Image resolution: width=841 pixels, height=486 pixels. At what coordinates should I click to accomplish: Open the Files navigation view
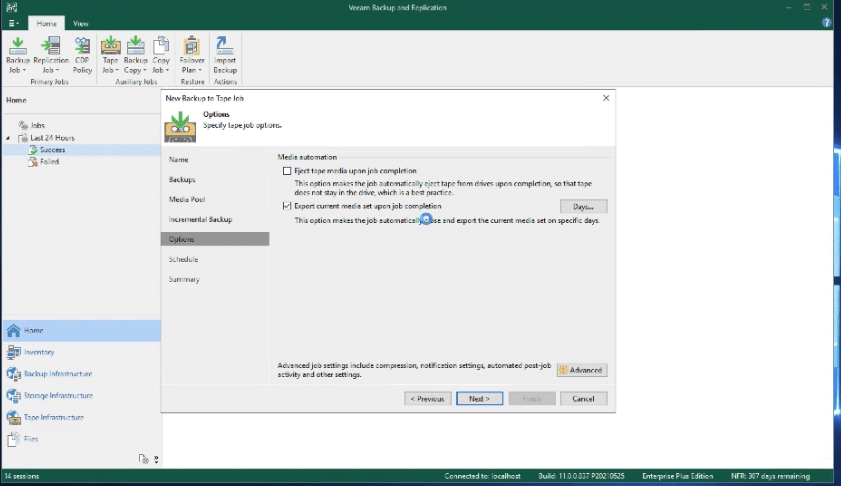[82, 439]
